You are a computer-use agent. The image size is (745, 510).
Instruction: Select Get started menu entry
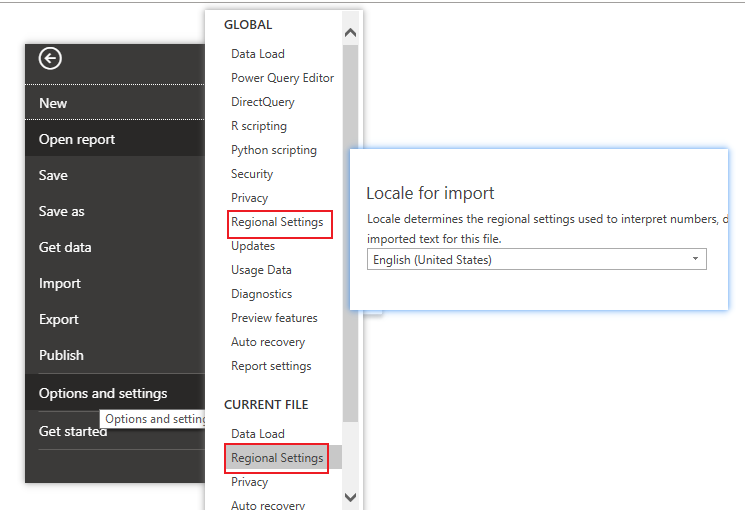pos(73,431)
